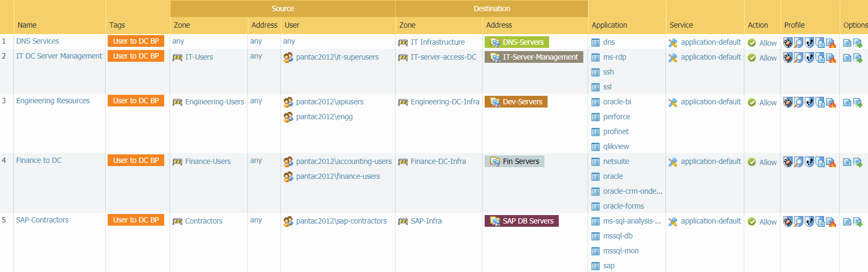Image resolution: width=868 pixels, height=272 pixels.
Task: Click the anti-spyware footprints icon in SAP-Contractors row
Action: point(809,221)
